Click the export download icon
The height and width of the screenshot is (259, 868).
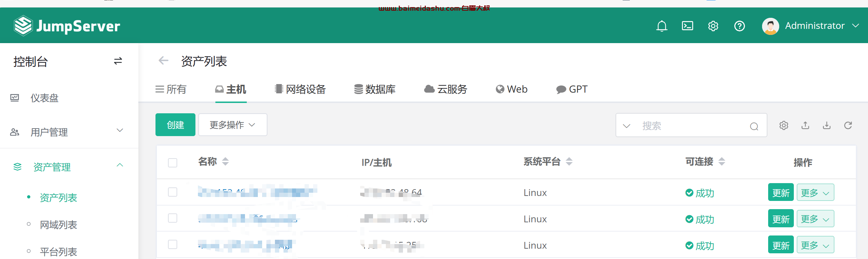click(827, 125)
